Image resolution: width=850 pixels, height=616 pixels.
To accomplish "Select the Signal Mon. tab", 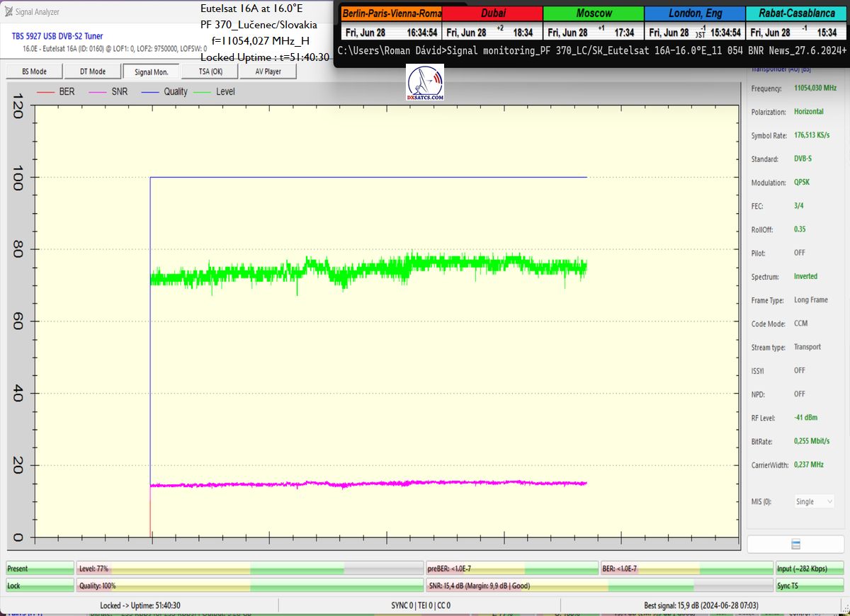I will [x=151, y=72].
